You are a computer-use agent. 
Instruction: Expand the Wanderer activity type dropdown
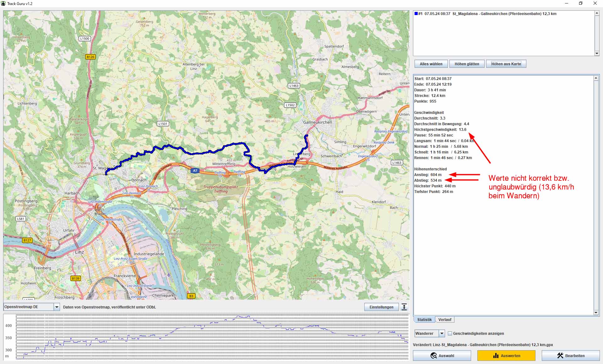pyautogui.click(x=442, y=334)
